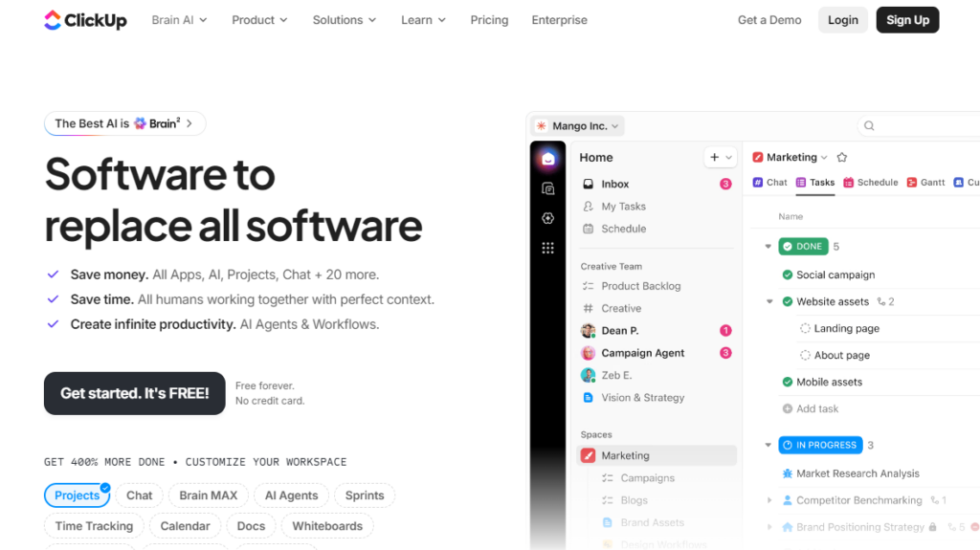Open the Mango Inc. workspace dropdown
Screen dimensions: 980x550
click(x=577, y=125)
